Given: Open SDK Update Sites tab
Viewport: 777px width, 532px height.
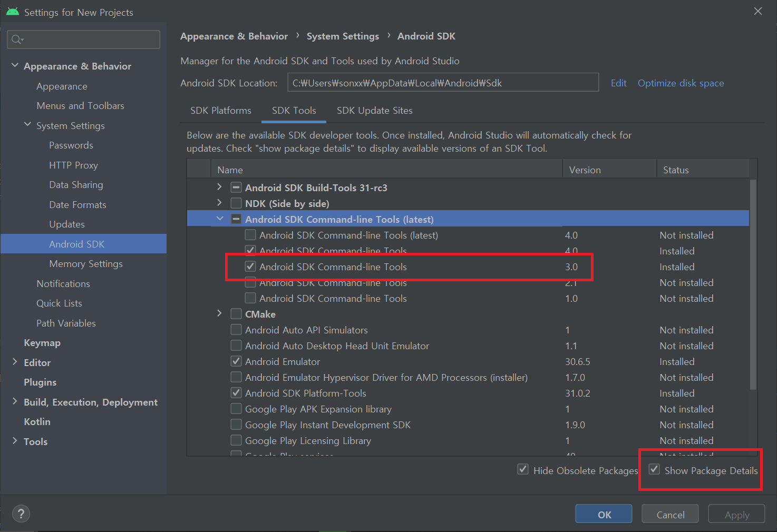Looking at the screenshot, I should pyautogui.click(x=375, y=111).
